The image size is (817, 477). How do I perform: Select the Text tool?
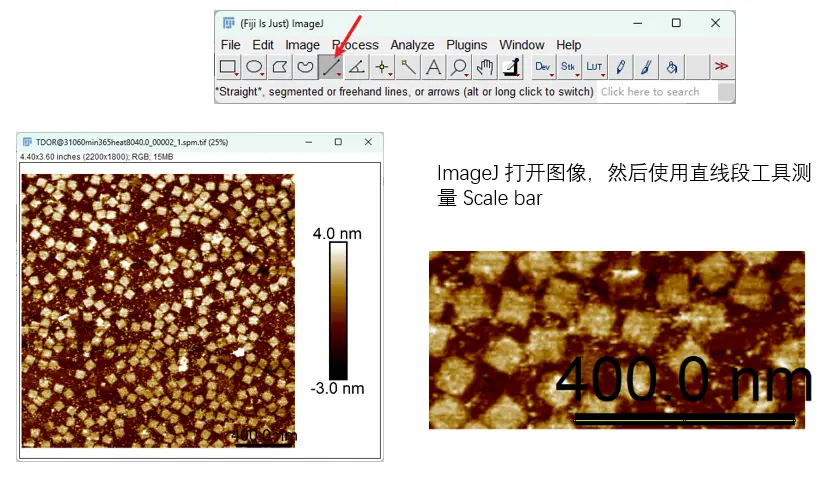click(x=433, y=67)
